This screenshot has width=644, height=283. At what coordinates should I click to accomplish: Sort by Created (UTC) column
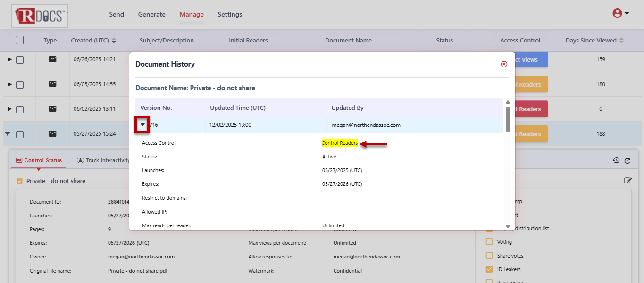point(114,41)
